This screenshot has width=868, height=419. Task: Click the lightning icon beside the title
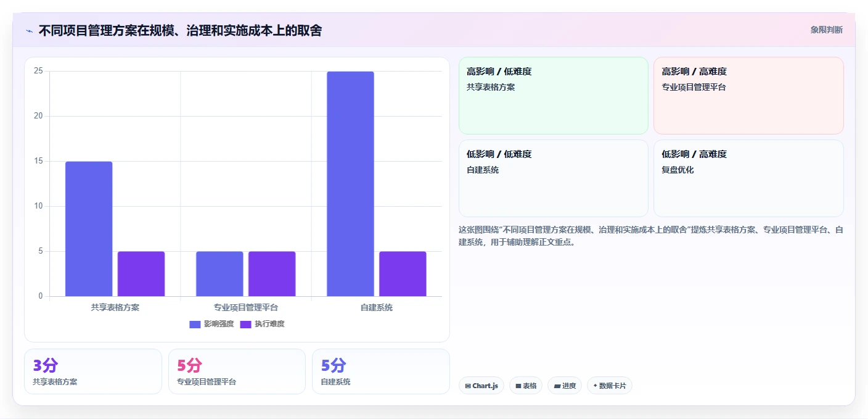click(29, 31)
